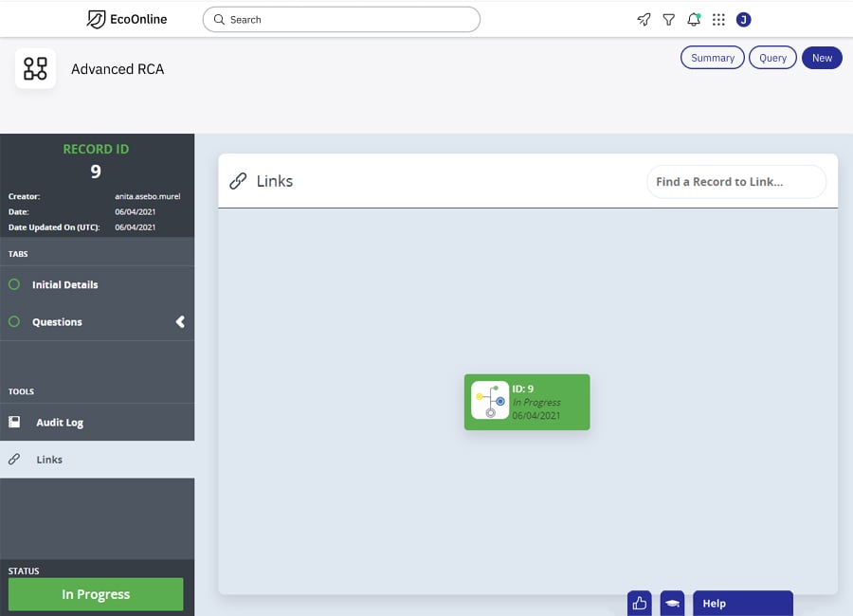
Task: Click the Find a Record to Link field
Action: pyautogui.click(x=735, y=182)
